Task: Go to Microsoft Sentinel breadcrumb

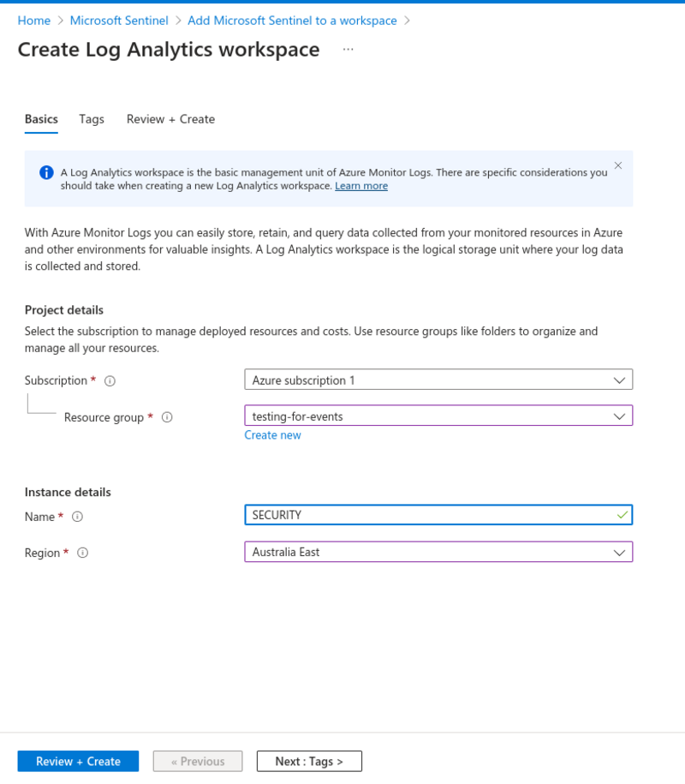Action: pyautogui.click(x=119, y=21)
